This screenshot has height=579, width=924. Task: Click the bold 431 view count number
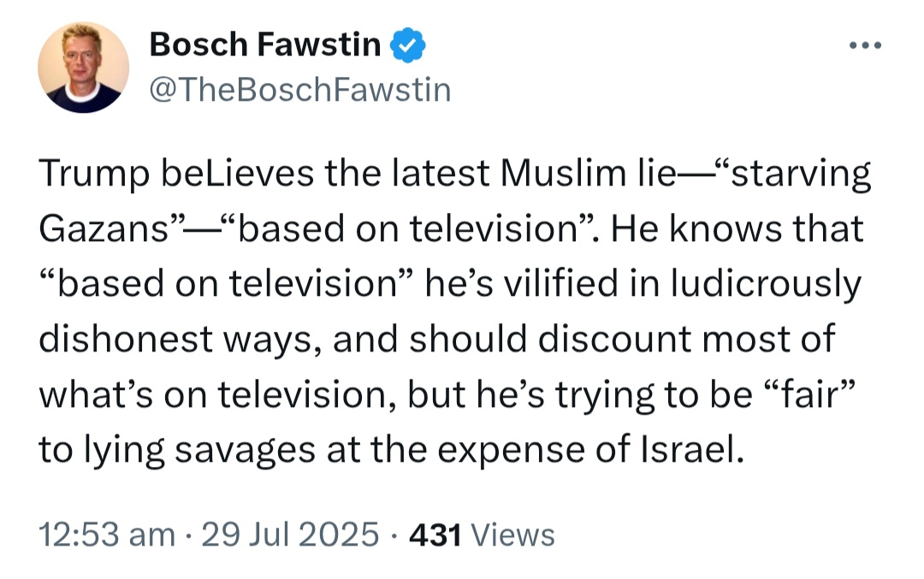click(435, 535)
